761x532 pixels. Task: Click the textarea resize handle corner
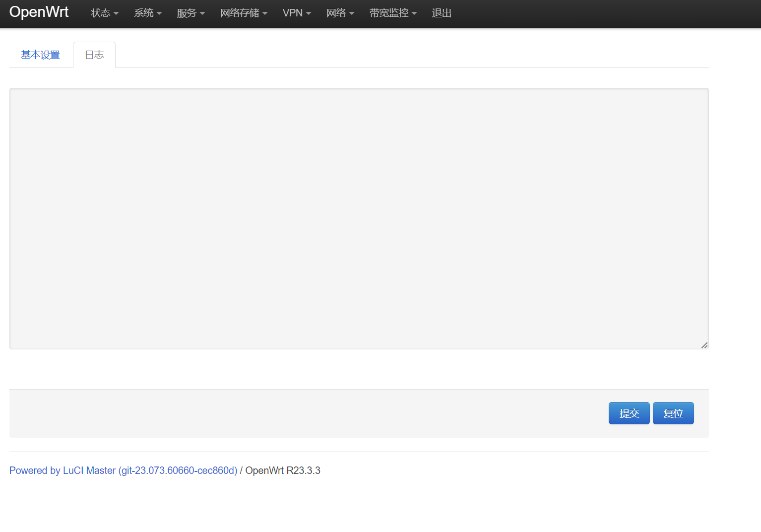coord(704,345)
